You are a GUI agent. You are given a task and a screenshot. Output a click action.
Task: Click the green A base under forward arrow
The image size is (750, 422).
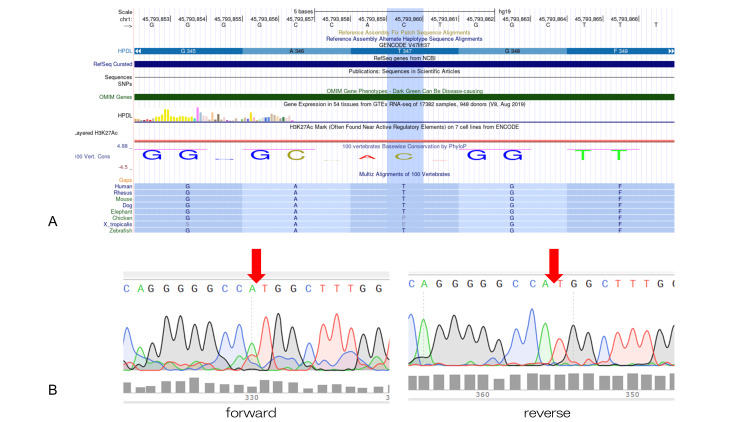[253, 289]
